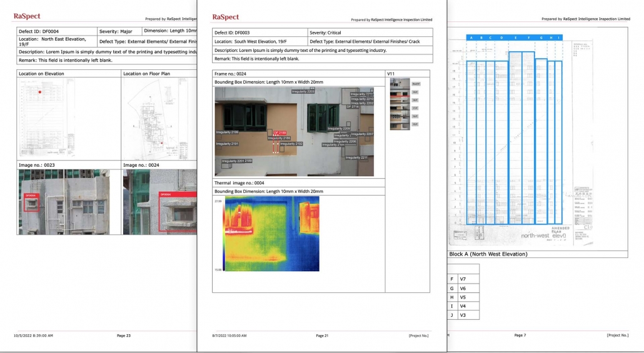Click the 'DF 2714' annotation label
This screenshot has width=644, height=353.
353,107
